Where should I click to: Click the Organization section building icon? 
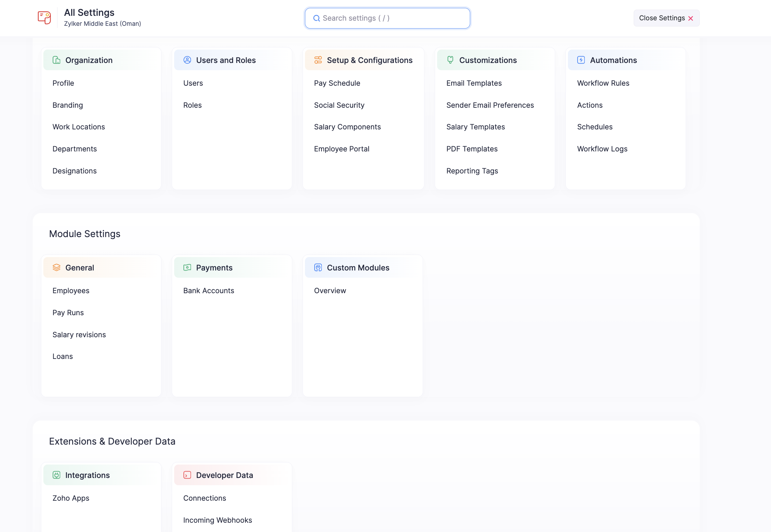pyautogui.click(x=56, y=60)
